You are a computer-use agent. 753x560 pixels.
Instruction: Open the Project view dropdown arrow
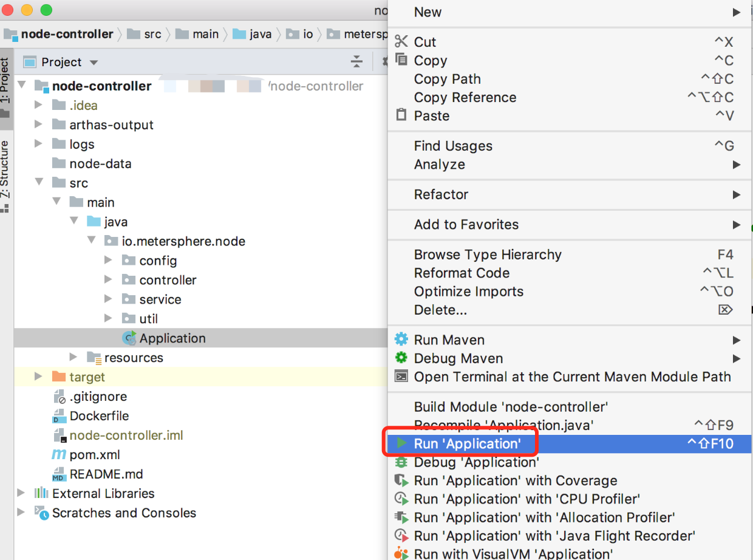[x=94, y=63]
